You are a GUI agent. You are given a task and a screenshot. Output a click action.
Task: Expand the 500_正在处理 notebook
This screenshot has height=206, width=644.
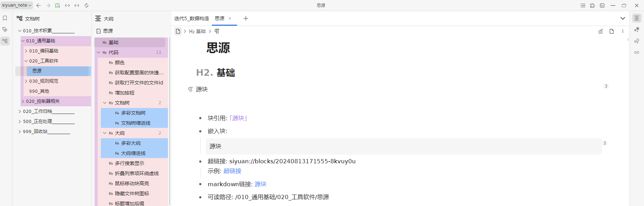(20, 121)
